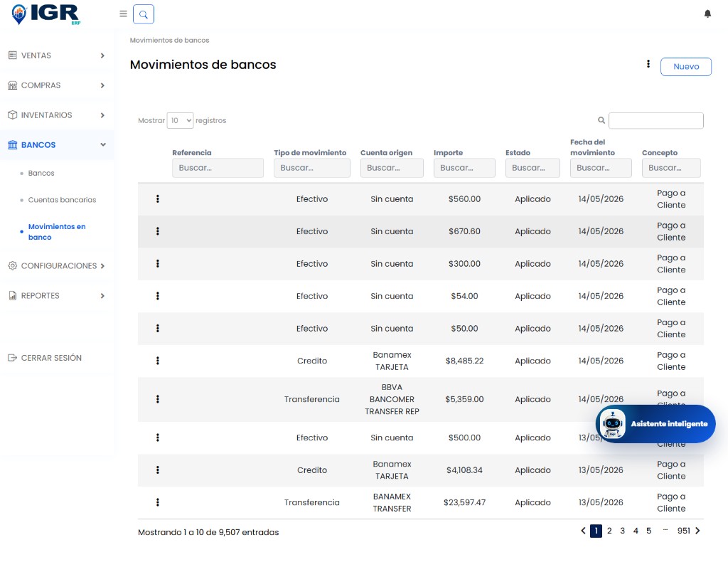
Task: Go to page 2
Action: pyautogui.click(x=609, y=531)
